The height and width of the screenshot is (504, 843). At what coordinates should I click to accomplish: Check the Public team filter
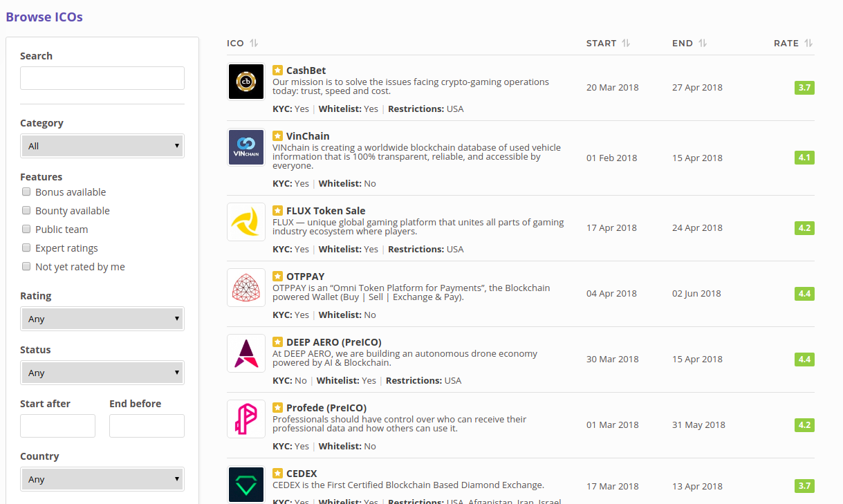click(x=26, y=230)
